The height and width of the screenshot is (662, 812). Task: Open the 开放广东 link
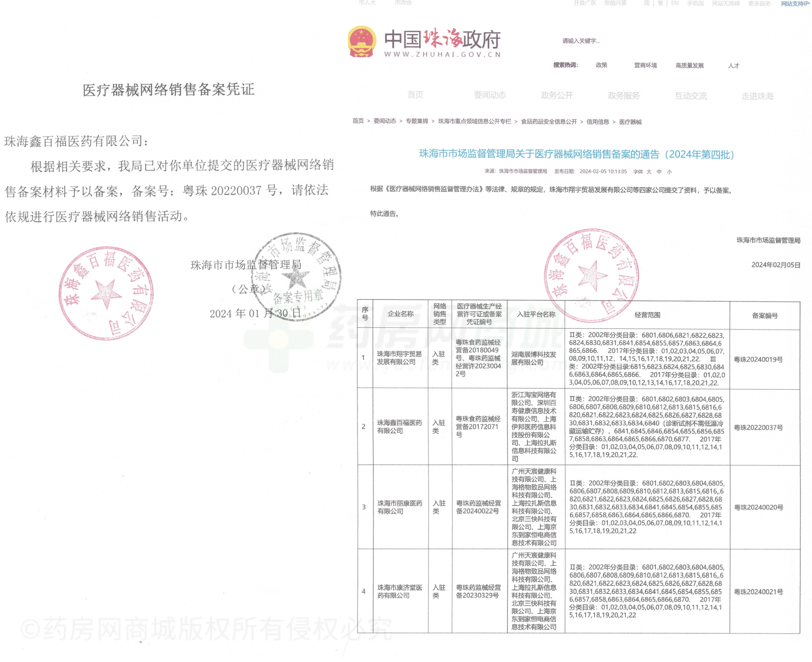coord(585,3)
